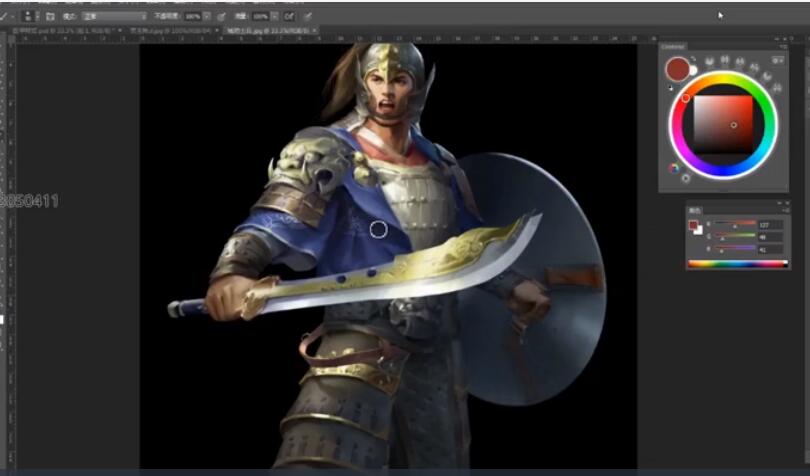Open the blend mode dropdown
This screenshot has height=476, width=810.
click(114, 17)
